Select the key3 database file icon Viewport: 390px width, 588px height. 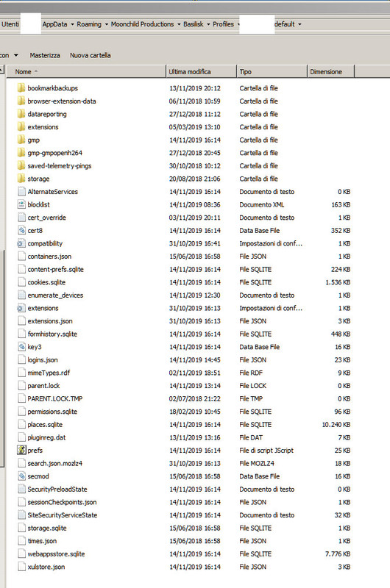point(22,347)
